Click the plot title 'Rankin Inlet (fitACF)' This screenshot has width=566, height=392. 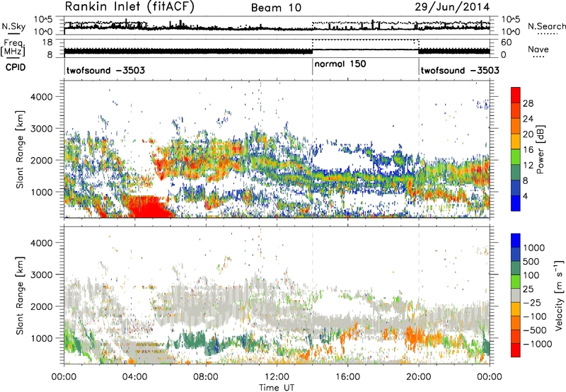[129, 7]
